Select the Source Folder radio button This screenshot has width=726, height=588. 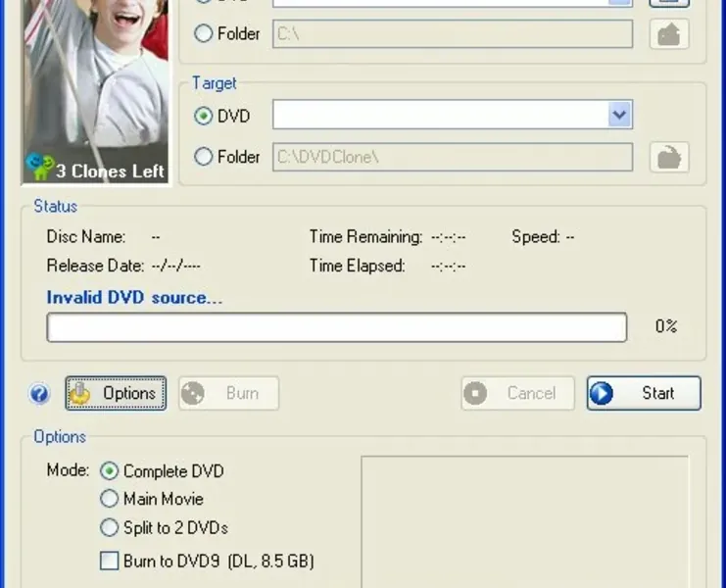203,33
